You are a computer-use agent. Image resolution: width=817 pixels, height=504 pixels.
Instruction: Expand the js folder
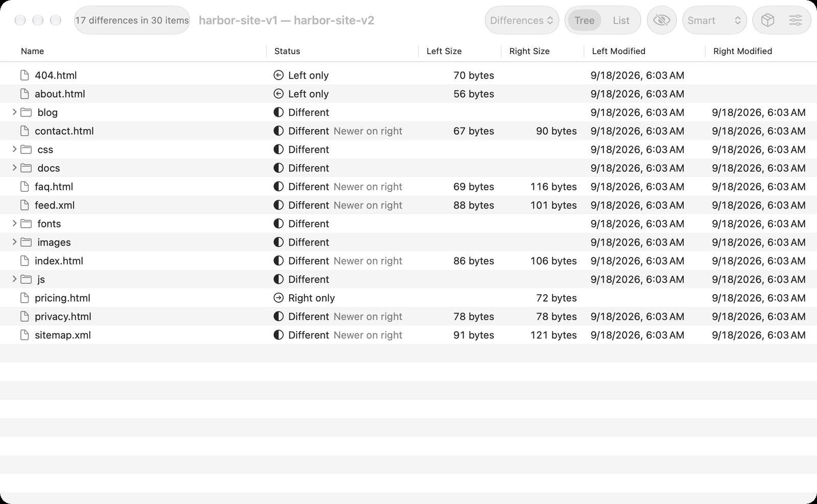(14, 279)
